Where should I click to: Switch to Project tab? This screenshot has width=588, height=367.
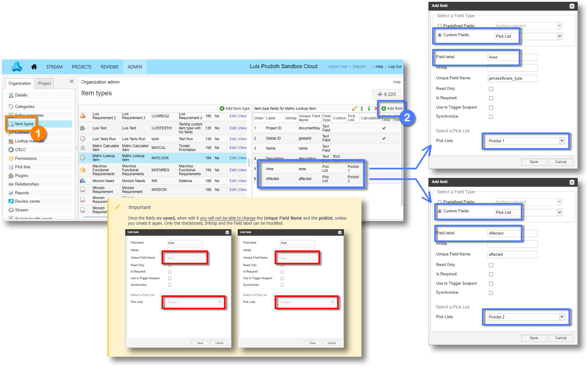44,84
